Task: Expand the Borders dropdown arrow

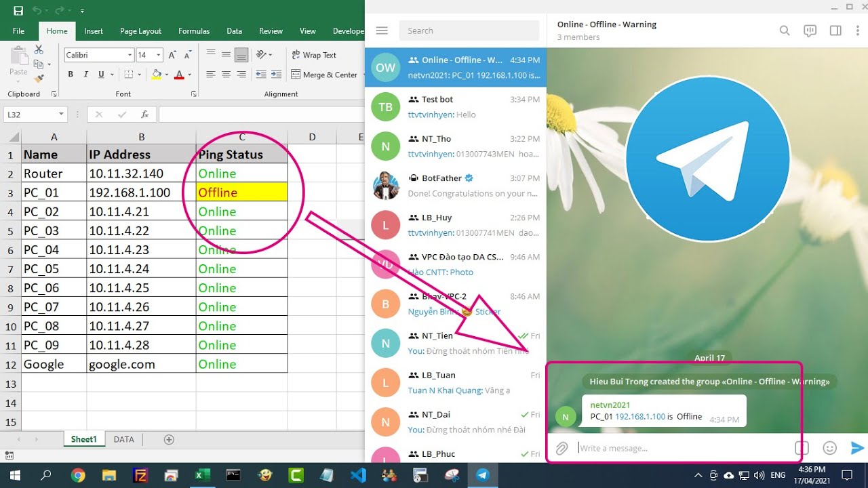Action: (141, 75)
